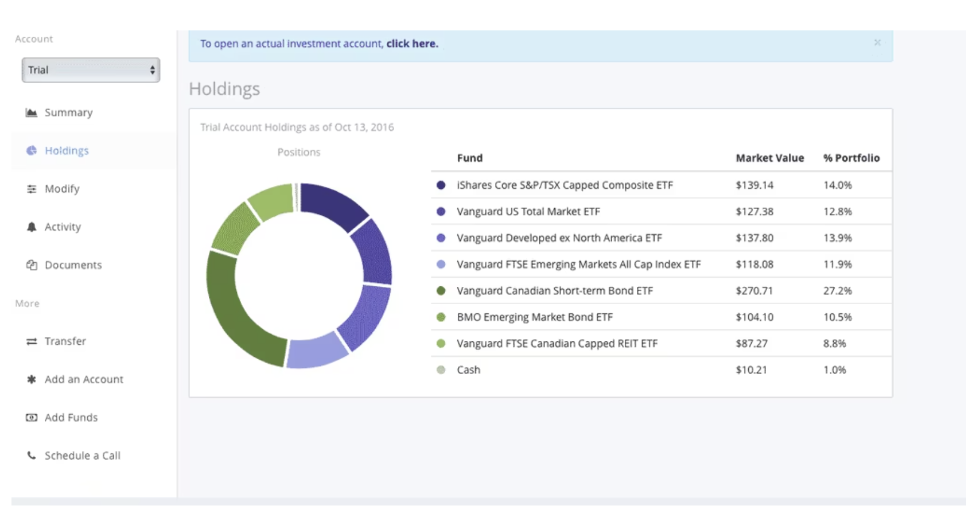Click iShares Core S&P/TSX Capped Composite ETF

(x=565, y=185)
